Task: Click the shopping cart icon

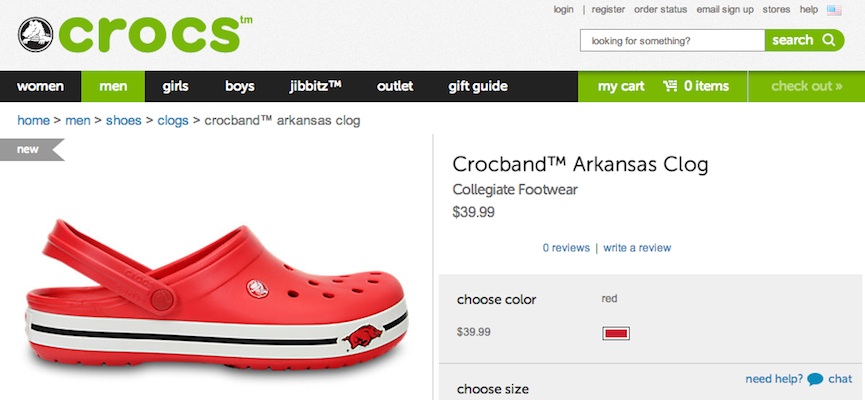Action: point(670,86)
